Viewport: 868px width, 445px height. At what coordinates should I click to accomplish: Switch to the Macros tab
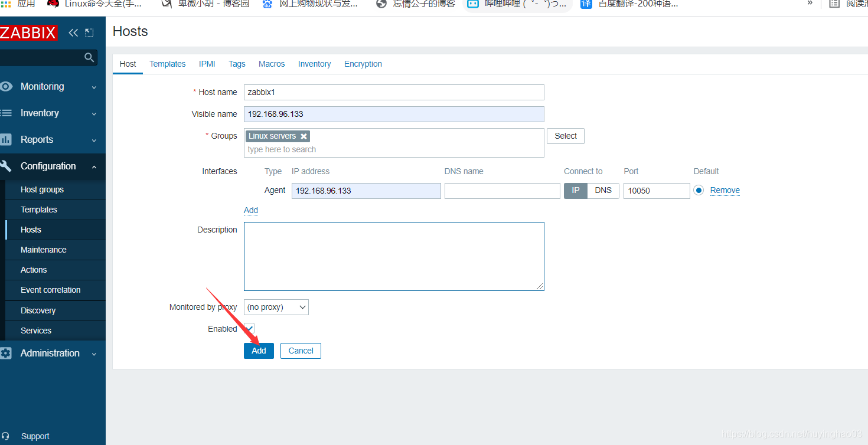coord(272,64)
